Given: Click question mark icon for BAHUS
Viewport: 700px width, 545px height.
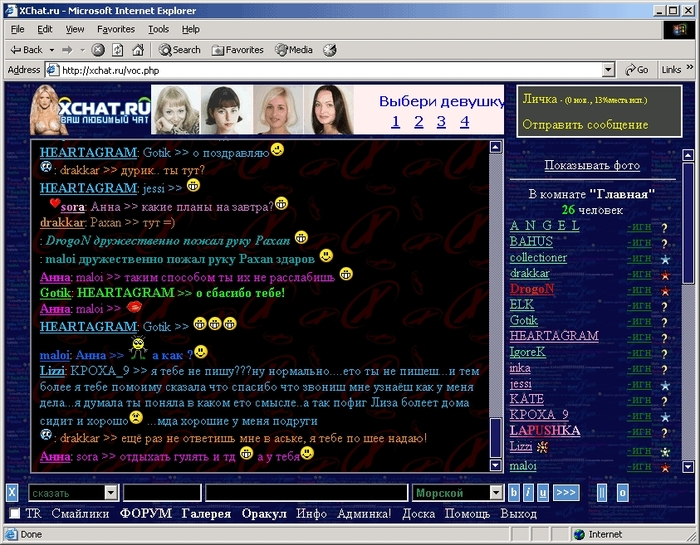Looking at the screenshot, I should tap(664, 244).
